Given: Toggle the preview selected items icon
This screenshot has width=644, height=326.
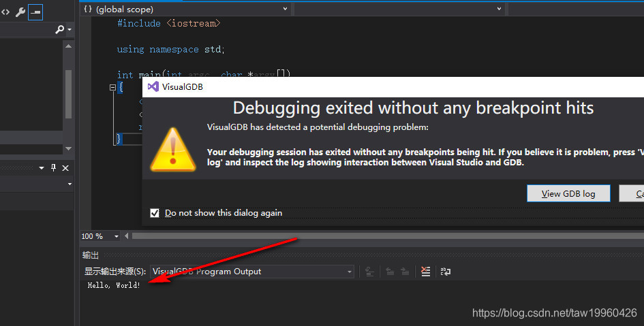Looking at the screenshot, I should point(35,12).
